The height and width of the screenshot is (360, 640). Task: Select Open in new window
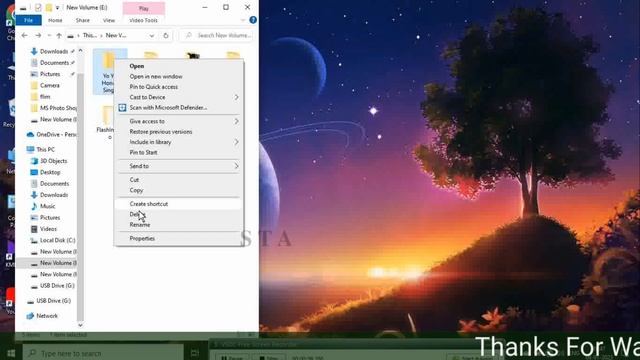point(156,76)
